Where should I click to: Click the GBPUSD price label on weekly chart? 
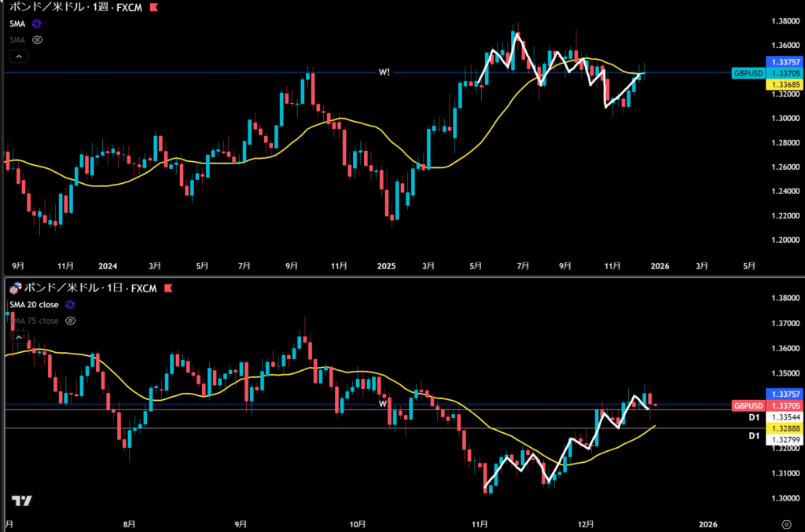(747, 73)
